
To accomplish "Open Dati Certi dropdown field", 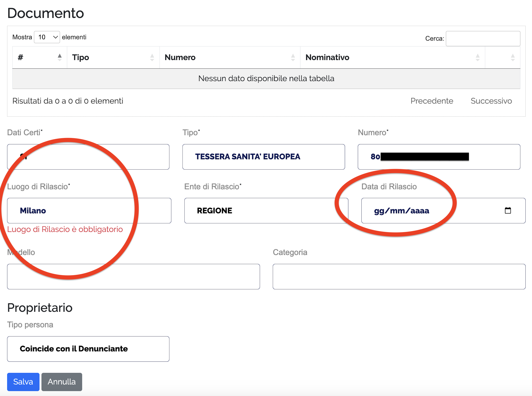I will pyautogui.click(x=88, y=157).
